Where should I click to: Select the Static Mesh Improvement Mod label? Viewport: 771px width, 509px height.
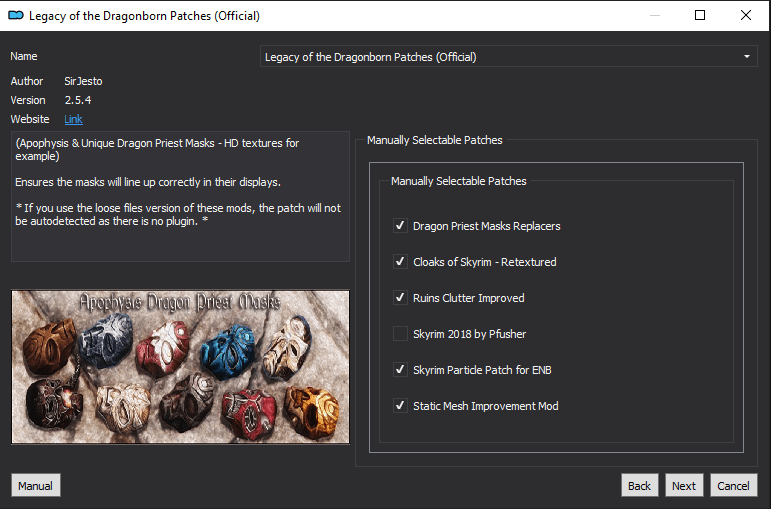pyautogui.click(x=485, y=406)
